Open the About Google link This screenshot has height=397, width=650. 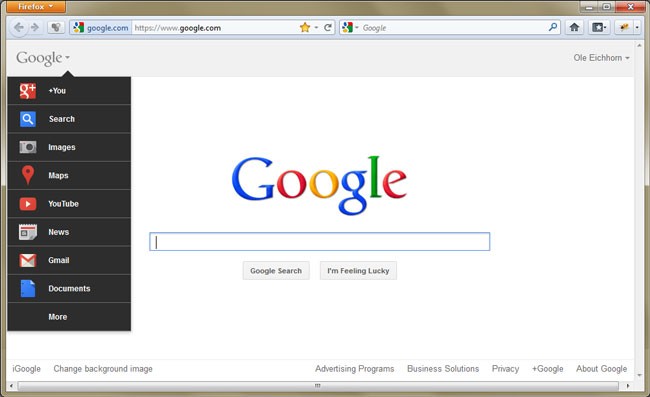tap(601, 369)
